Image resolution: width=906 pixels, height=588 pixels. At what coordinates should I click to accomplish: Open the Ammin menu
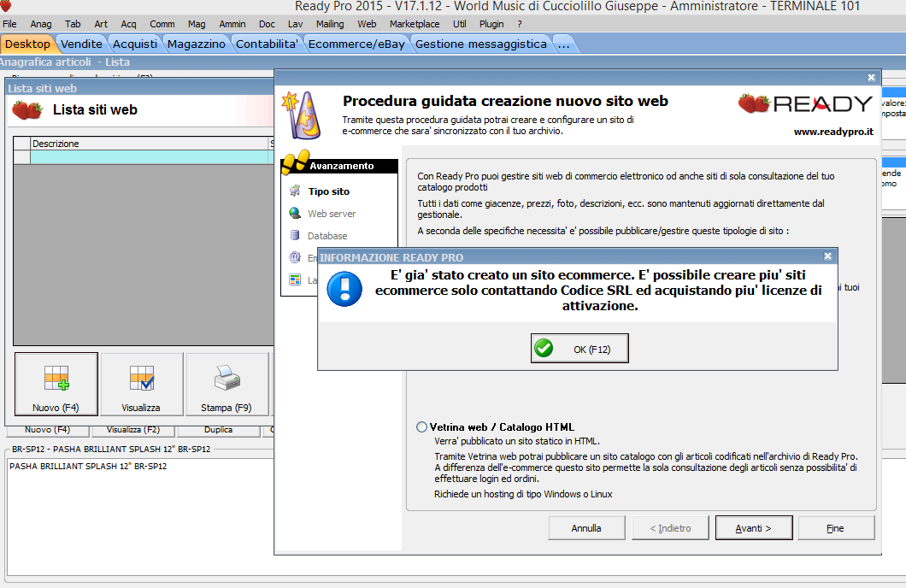point(232,24)
